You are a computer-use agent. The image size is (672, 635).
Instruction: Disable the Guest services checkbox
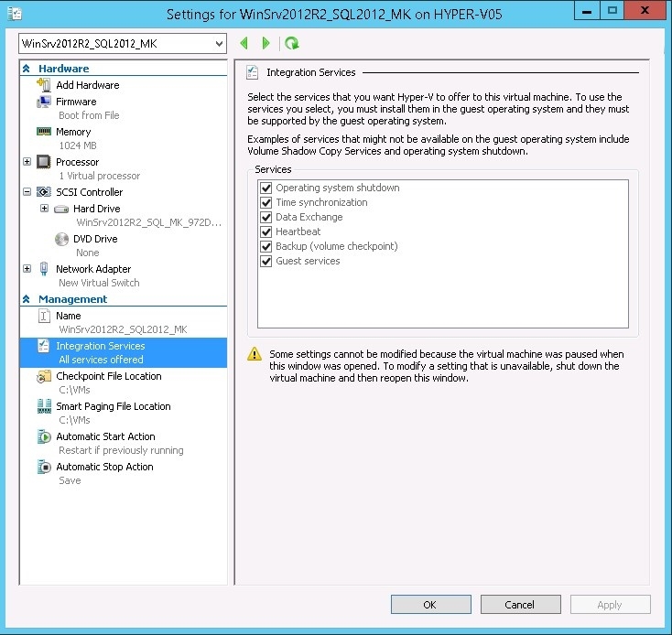[x=266, y=261]
